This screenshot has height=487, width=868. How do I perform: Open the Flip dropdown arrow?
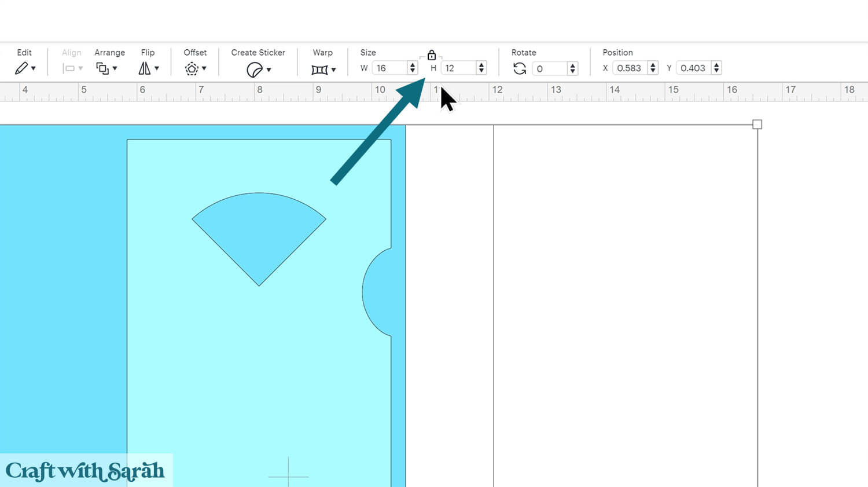[x=156, y=68]
